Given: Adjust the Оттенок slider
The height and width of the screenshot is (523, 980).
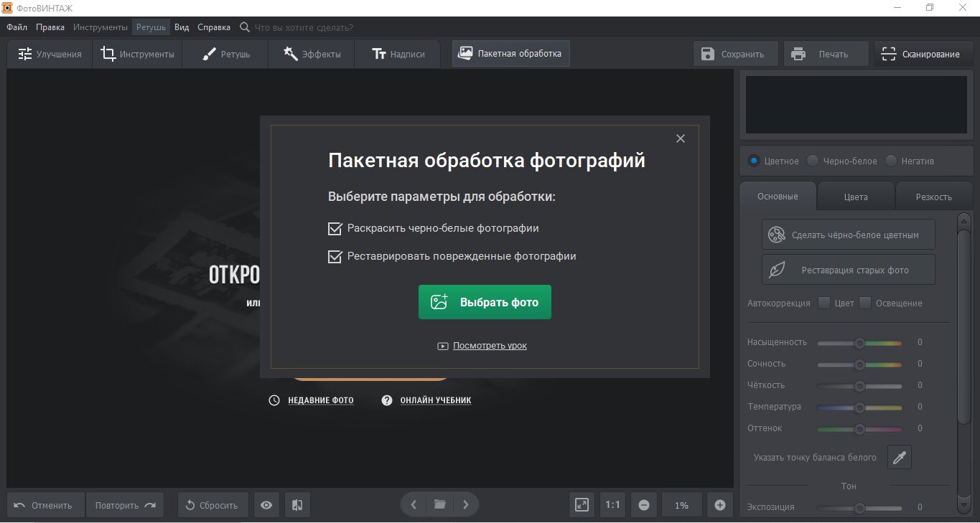Looking at the screenshot, I should click(x=859, y=429).
